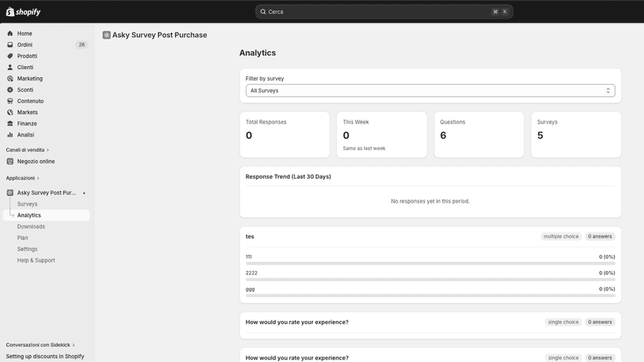Viewport: 644px width, 362px height.
Task: Click the Negozio online store icon
Action: click(10, 162)
